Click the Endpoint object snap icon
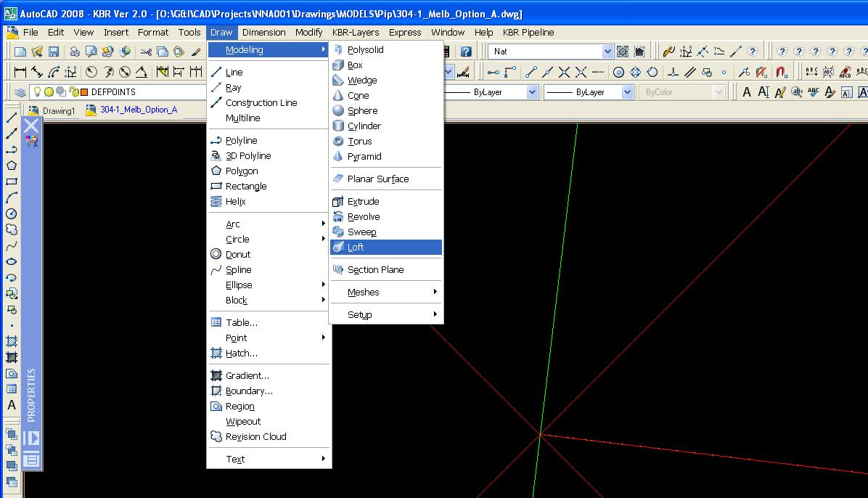This screenshot has height=498, width=868. pyautogui.click(x=531, y=72)
